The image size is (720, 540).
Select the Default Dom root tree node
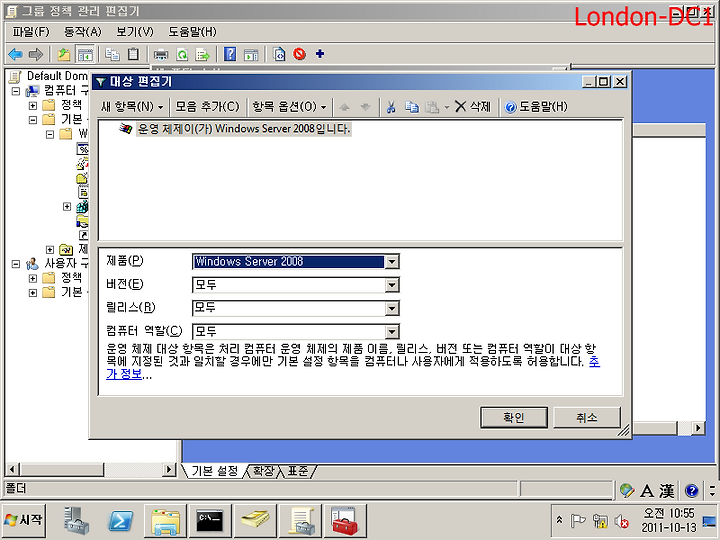click(x=56, y=76)
